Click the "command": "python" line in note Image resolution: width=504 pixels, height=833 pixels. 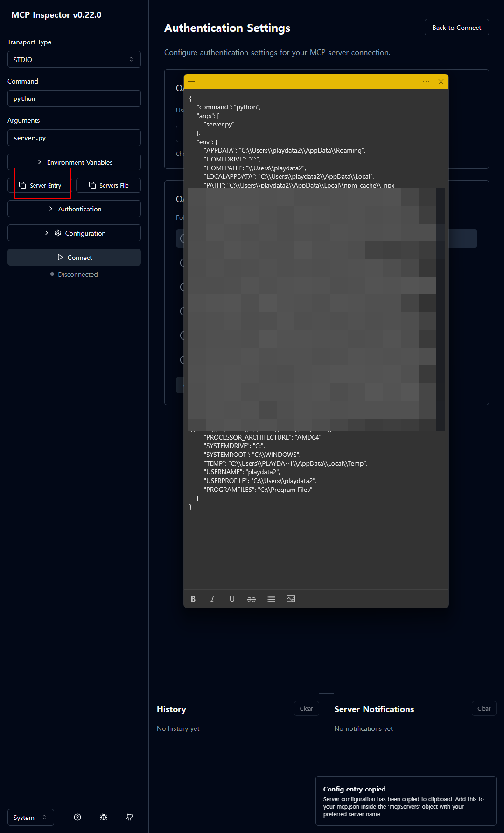click(229, 107)
